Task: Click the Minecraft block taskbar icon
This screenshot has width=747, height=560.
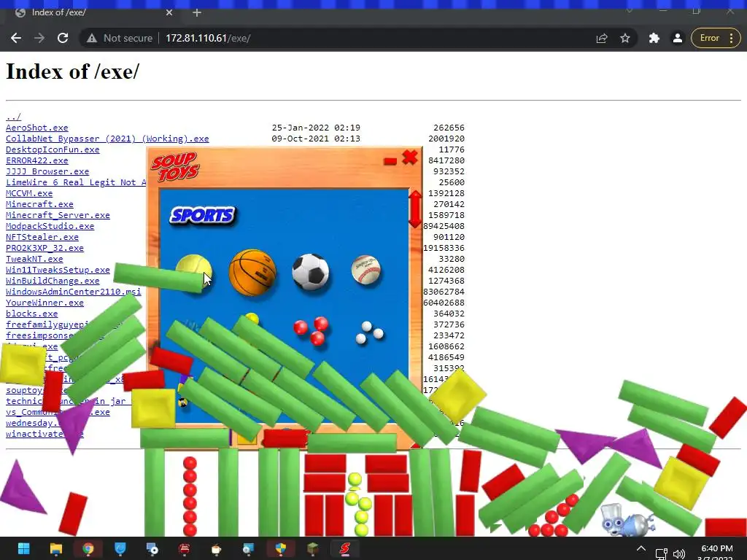Action: (x=313, y=549)
